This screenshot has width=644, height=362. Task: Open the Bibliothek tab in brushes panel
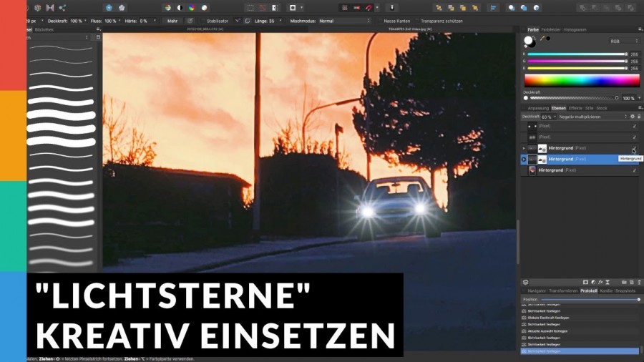point(44,29)
